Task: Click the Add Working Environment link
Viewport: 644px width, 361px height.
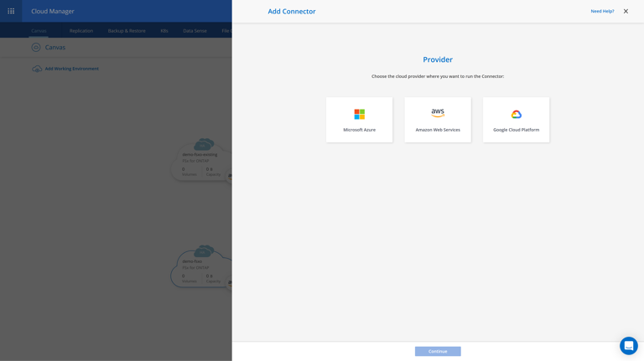Action: tap(72, 69)
